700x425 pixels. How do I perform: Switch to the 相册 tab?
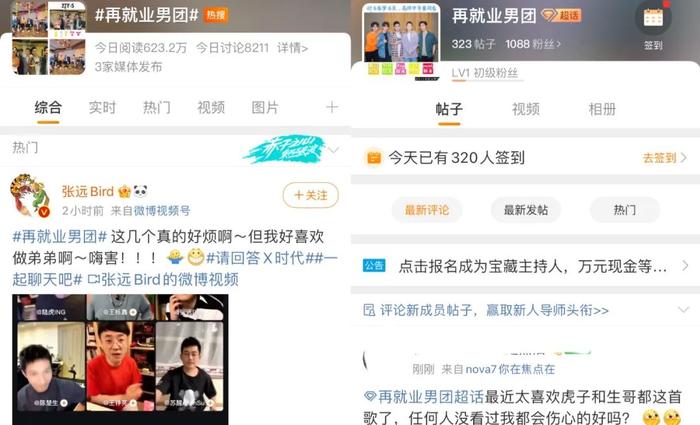pos(602,109)
